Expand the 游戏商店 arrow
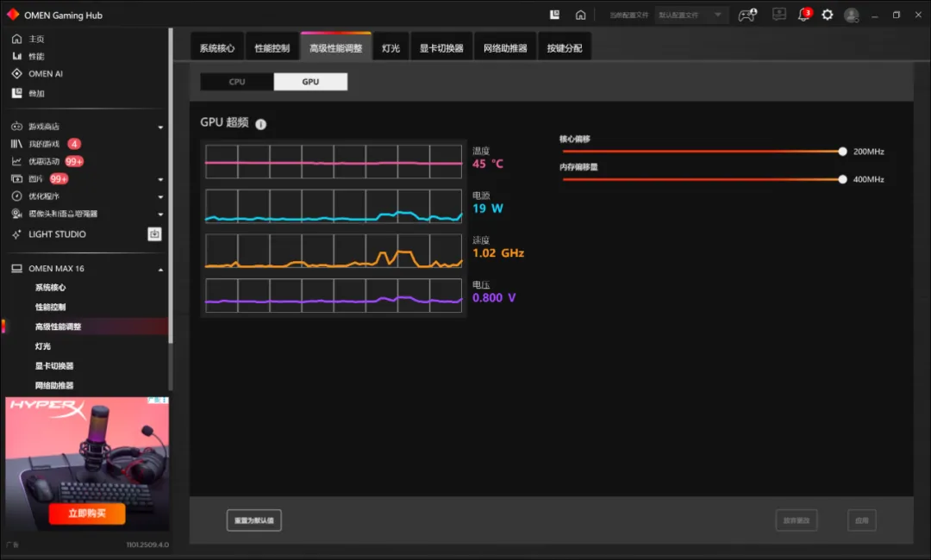The image size is (931, 560). point(160,127)
